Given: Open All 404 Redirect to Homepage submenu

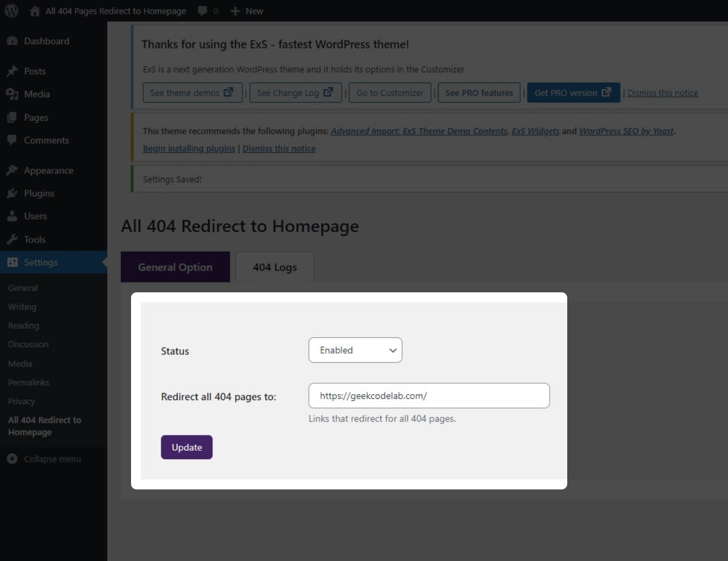Looking at the screenshot, I should click(45, 426).
